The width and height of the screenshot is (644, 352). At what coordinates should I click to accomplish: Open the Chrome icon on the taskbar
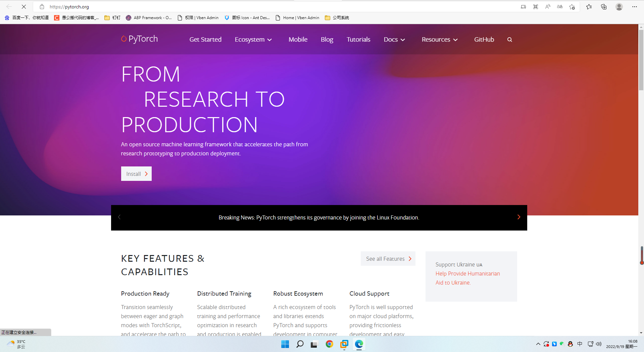click(x=329, y=344)
